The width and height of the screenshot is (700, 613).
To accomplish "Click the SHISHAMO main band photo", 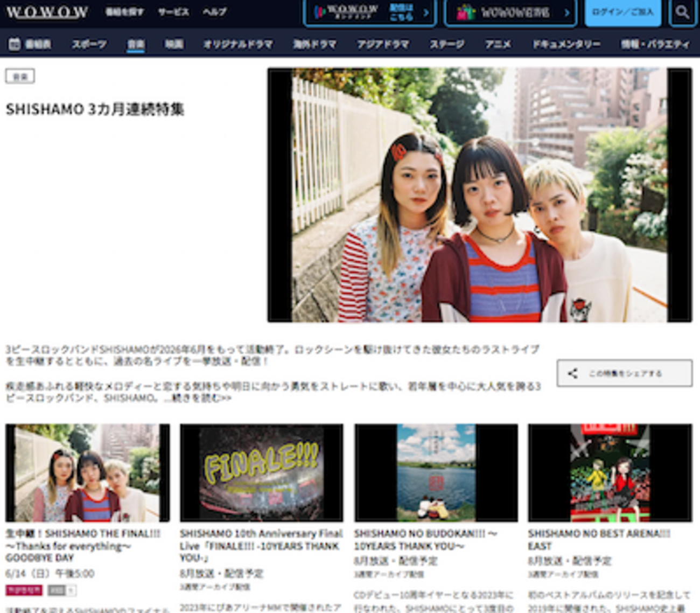I will pos(480,195).
